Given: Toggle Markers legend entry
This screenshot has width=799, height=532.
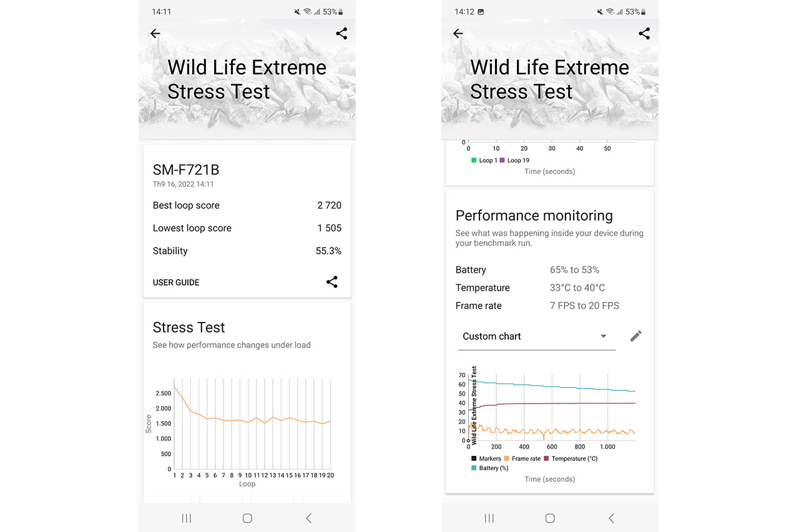Looking at the screenshot, I should (486, 458).
